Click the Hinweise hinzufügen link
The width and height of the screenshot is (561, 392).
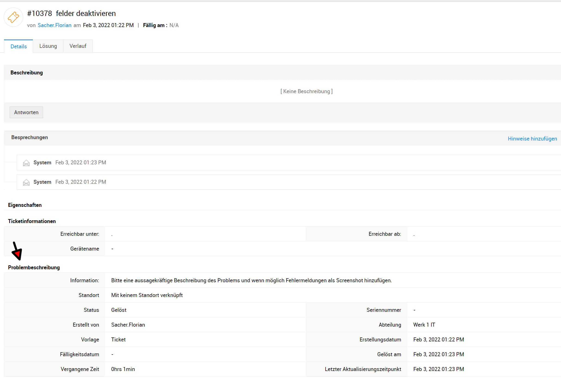pos(532,139)
